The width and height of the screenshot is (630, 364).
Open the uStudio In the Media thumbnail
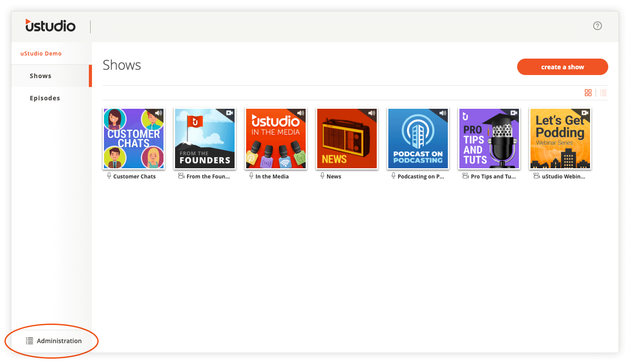[x=276, y=138]
